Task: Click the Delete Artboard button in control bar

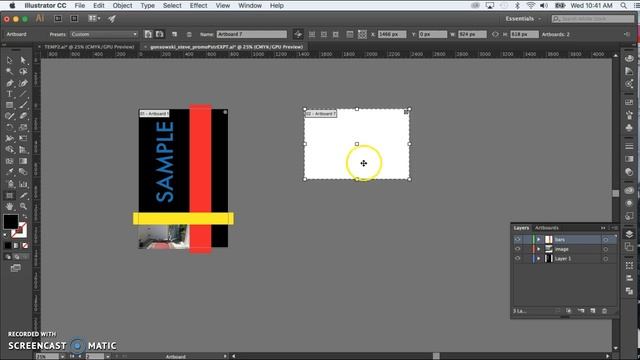Action: [x=189, y=35]
